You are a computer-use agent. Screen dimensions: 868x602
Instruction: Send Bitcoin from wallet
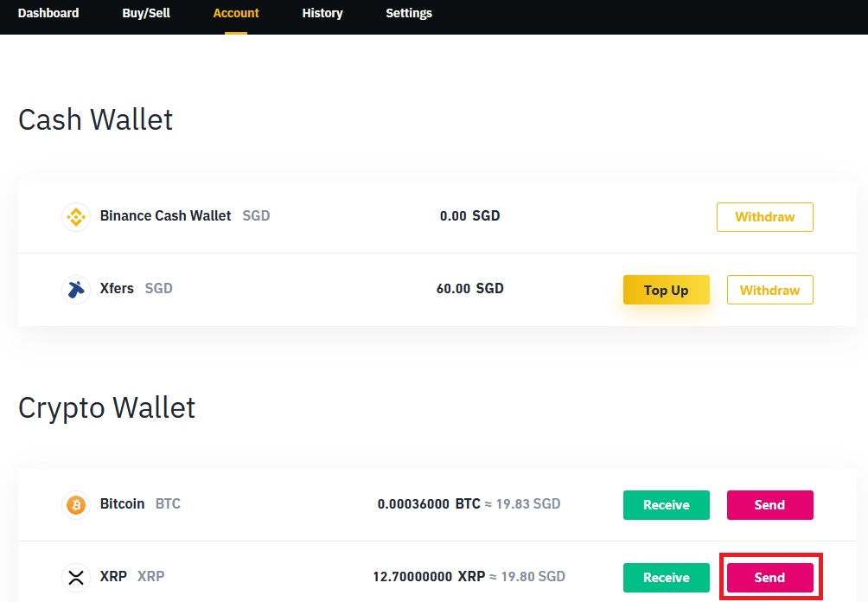click(769, 504)
